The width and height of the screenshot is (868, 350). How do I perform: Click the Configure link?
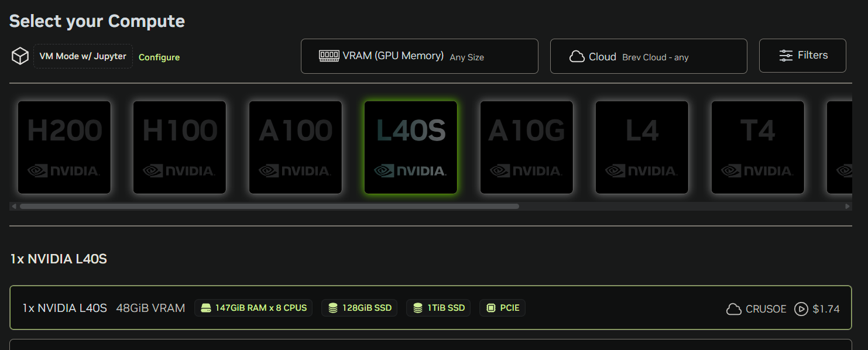(159, 57)
